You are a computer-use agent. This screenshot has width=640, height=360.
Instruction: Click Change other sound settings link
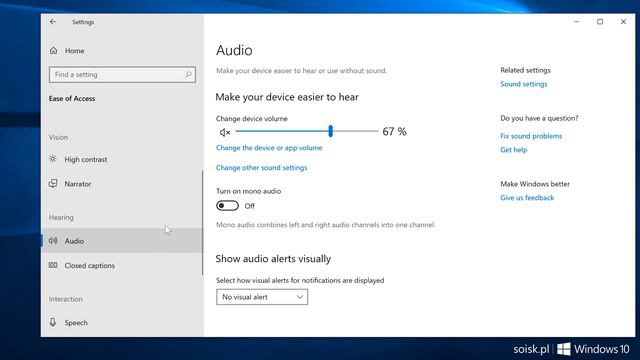(x=261, y=168)
